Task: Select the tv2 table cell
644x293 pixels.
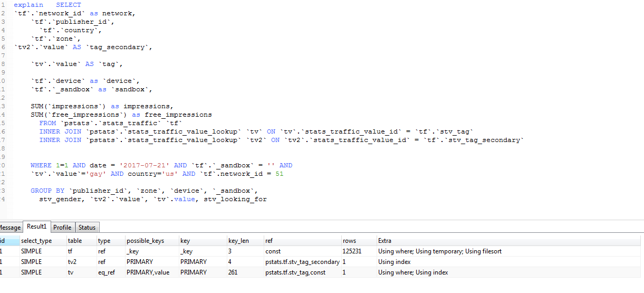Action: pos(73,262)
